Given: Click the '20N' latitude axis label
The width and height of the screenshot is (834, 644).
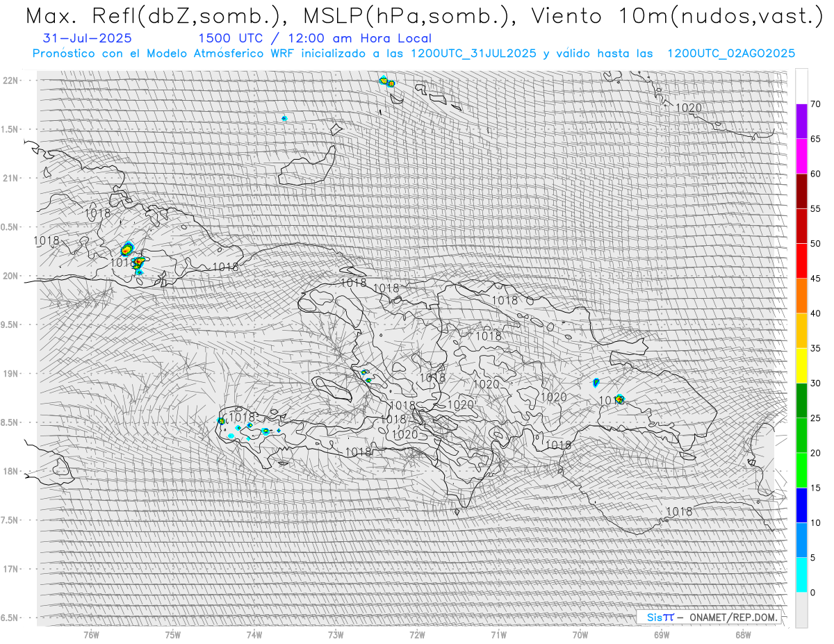Looking at the screenshot, I should coord(11,276).
